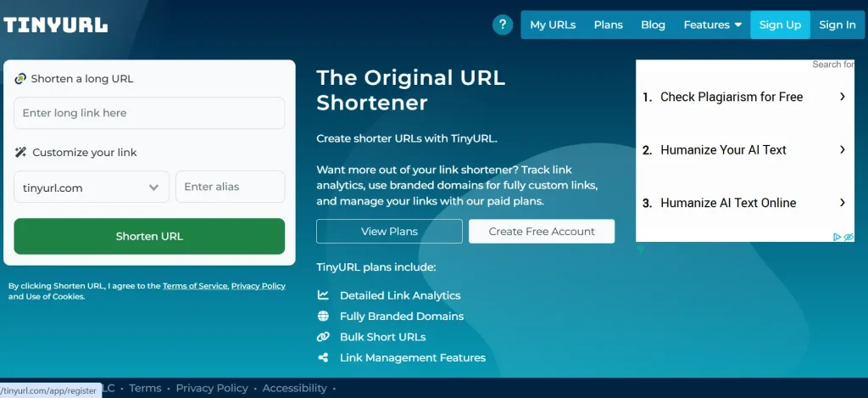The height and width of the screenshot is (398, 868).
Task: Click the Create Free Account button
Action: 542,232
